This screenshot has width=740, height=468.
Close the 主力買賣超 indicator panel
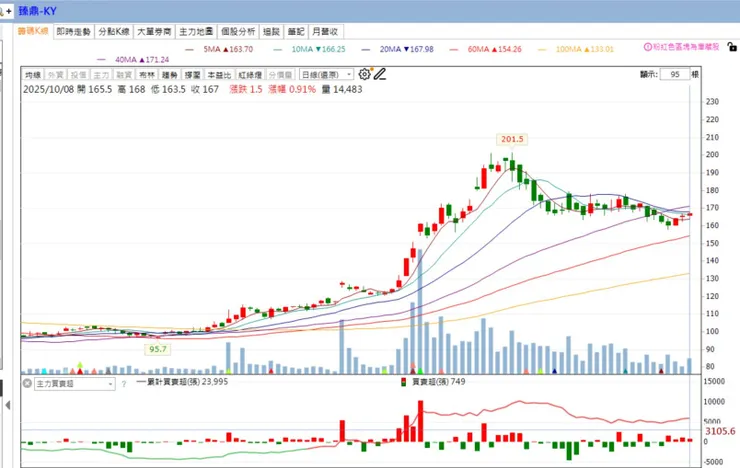tap(27, 384)
